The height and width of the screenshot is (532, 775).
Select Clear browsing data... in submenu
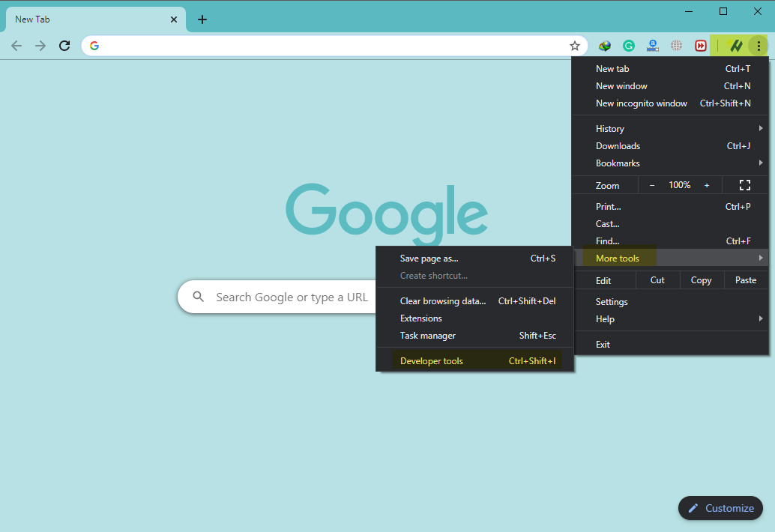pos(474,300)
